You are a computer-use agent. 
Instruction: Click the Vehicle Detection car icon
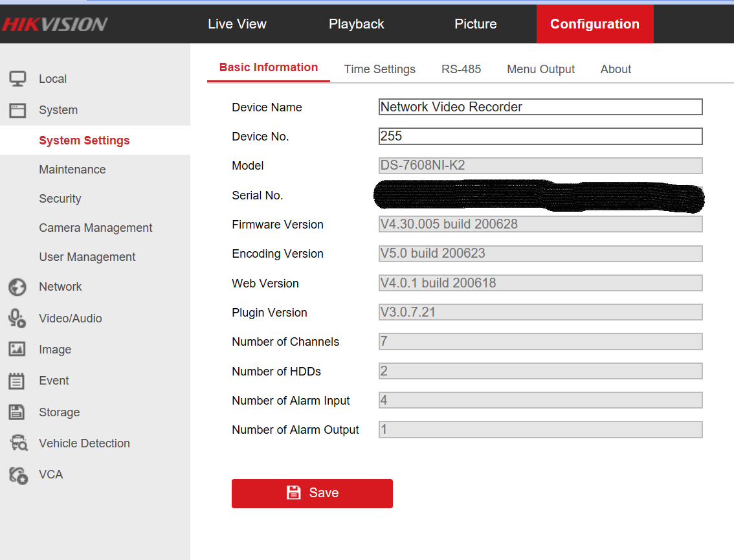(x=18, y=443)
